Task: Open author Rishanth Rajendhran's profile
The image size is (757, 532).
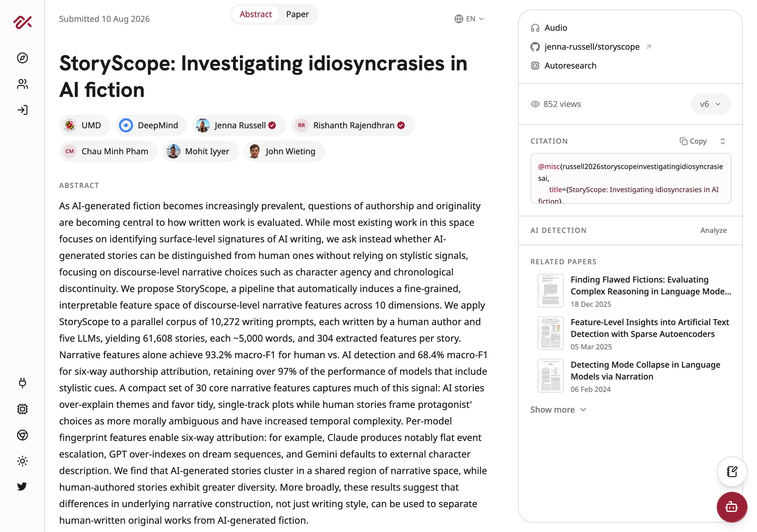Action: point(353,125)
